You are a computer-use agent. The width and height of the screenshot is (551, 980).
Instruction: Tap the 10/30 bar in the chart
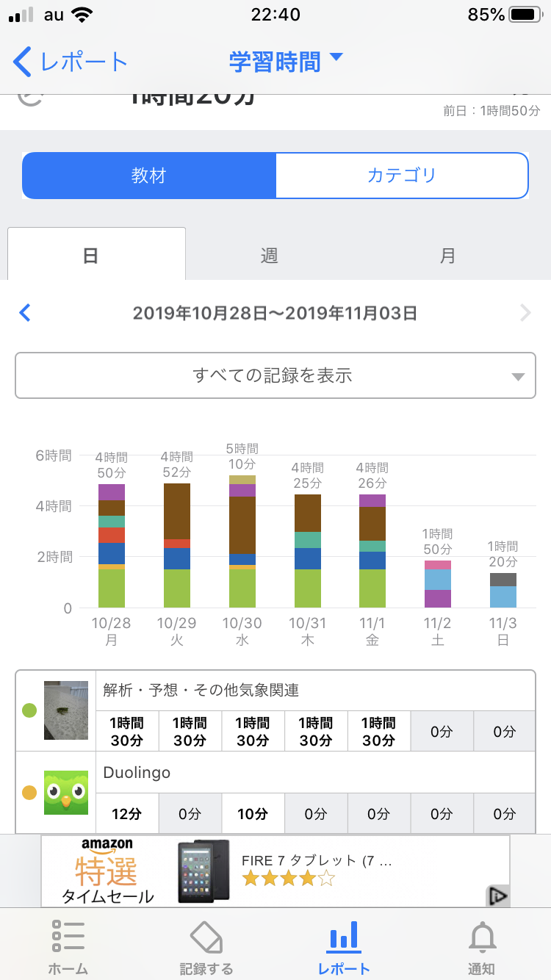tap(242, 541)
